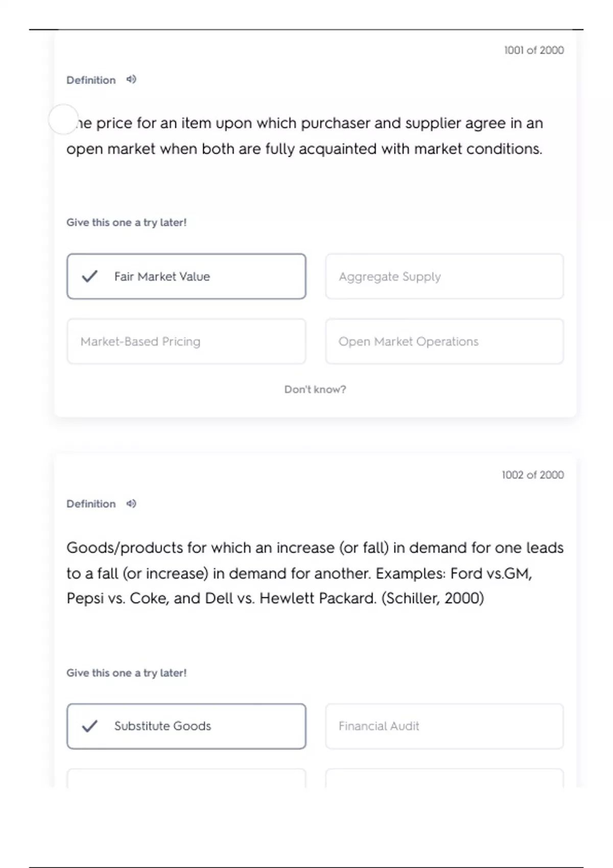The width and height of the screenshot is (613, 868).
Task: Choose the Substitute Goods answer
Action: tap(186, 726)
